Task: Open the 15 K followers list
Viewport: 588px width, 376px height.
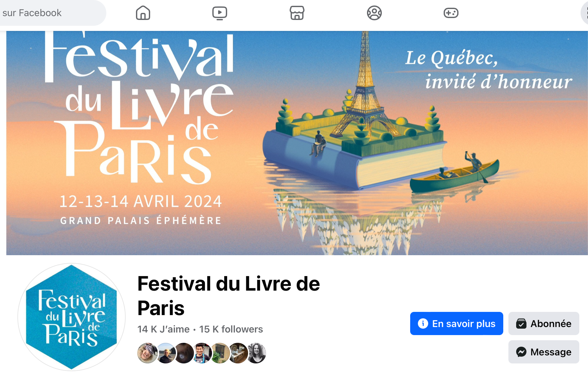Action: pos(231,329)
